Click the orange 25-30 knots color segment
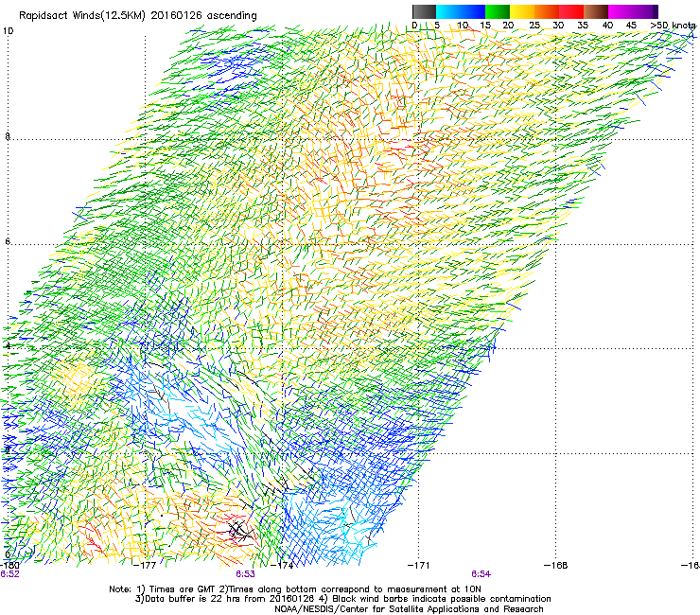The image size is (700, 615). pyautogui.click(x=547, y=11)
